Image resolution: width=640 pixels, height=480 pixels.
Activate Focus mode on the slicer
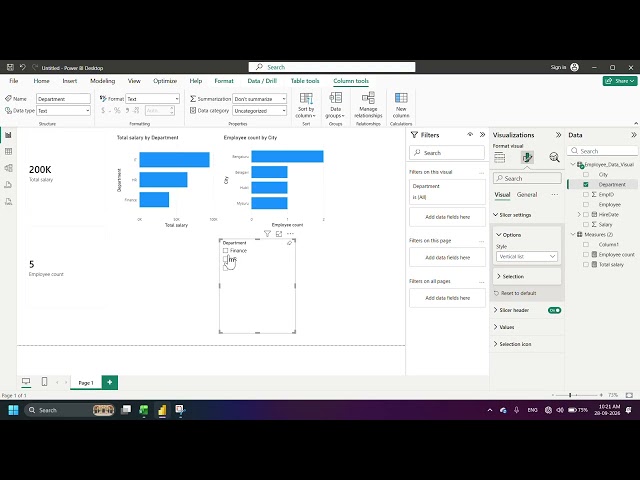click(x=279, y=233)
